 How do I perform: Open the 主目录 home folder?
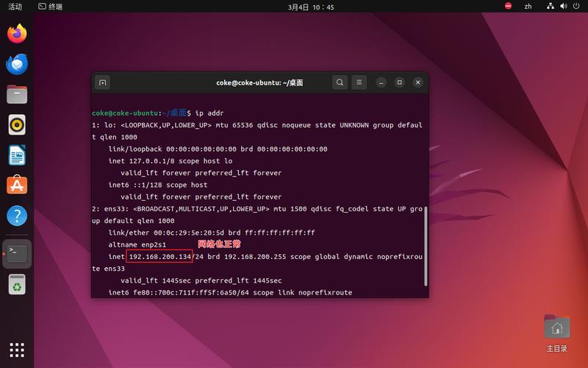(557, 333)
